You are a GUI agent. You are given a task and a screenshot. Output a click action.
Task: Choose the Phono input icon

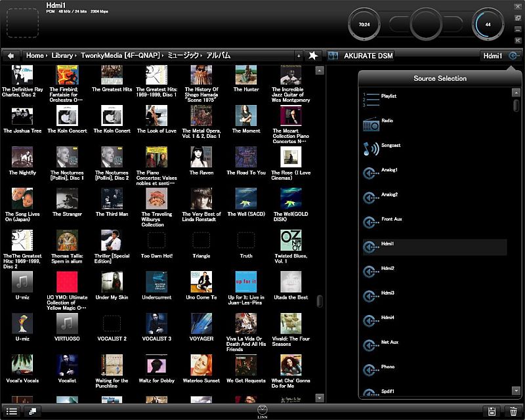point(371,370)
